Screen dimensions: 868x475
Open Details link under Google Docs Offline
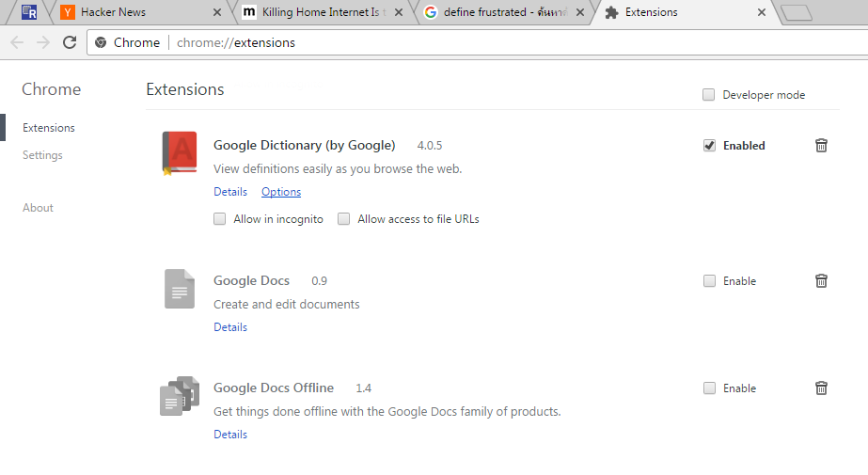tap(230, 435)
